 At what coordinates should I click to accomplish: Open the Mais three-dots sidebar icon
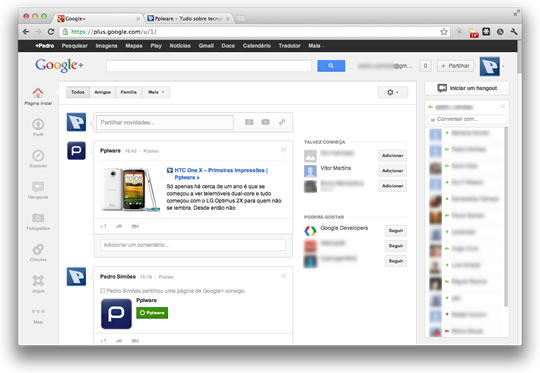pyautogui.click(x=38, y=311)
